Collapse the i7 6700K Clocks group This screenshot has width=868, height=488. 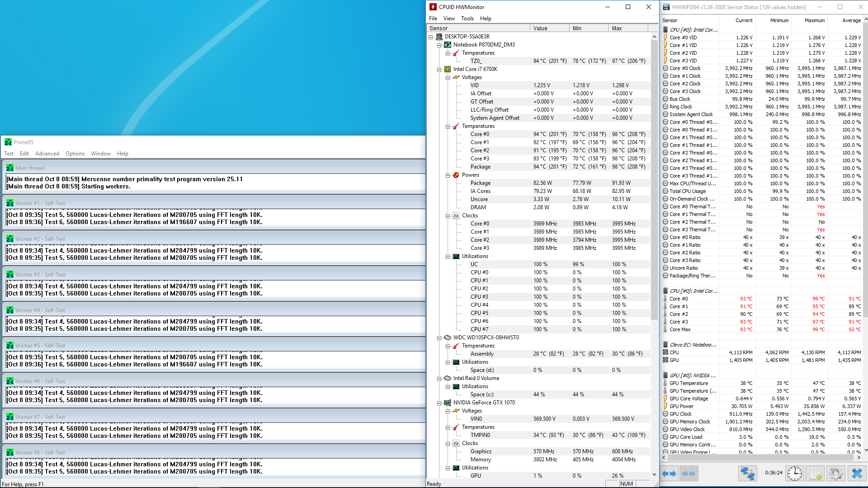coord(448,216)
